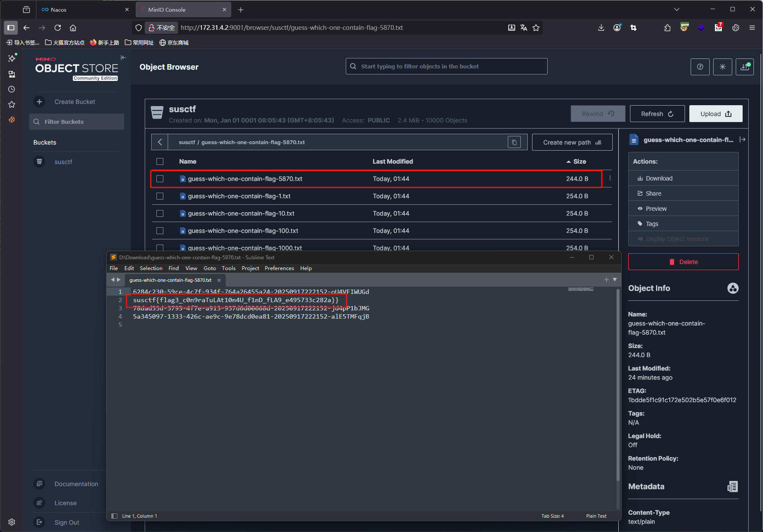The height and width of the screenshot is (532, 763).
Task: Close the object details side panel
Action: click(742, 139)
